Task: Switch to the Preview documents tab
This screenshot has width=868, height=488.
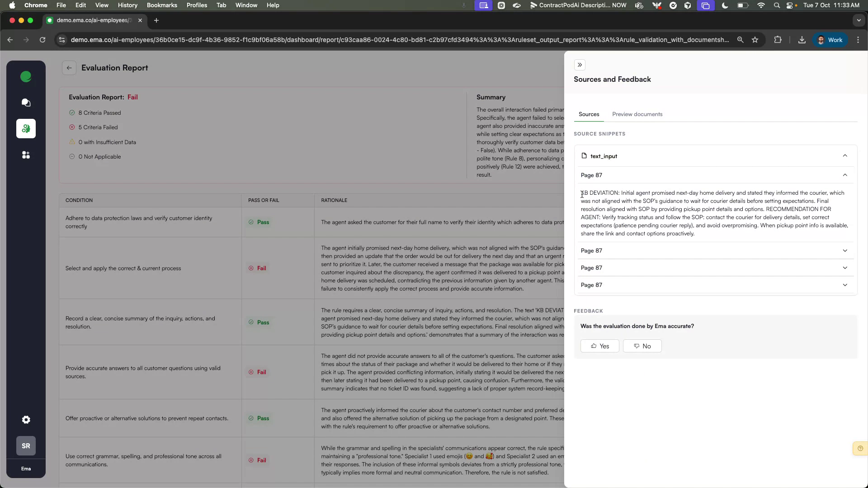Action: (637, 114)
